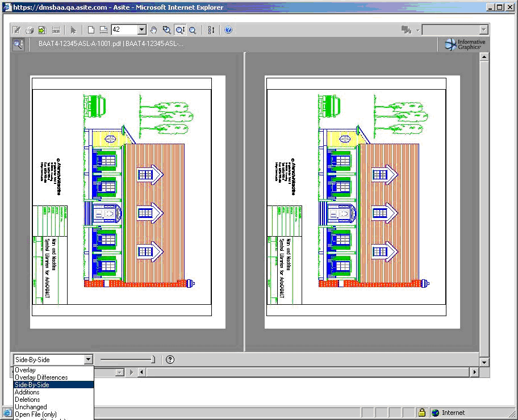Open Help via blue question mark icon
The image size is (518, 420).
(x=228, y=30)
